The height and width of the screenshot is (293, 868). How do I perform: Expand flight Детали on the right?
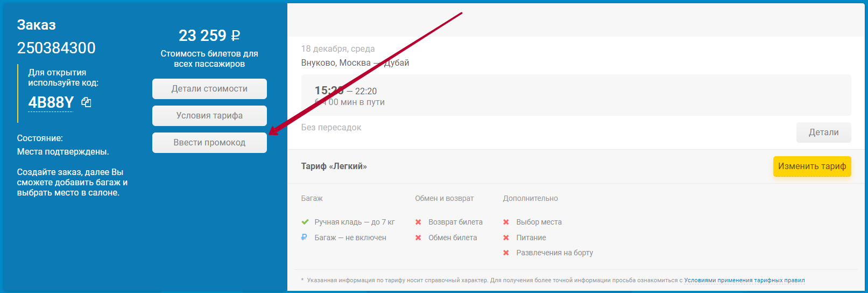pyautogui.click(x=823, y=132)
